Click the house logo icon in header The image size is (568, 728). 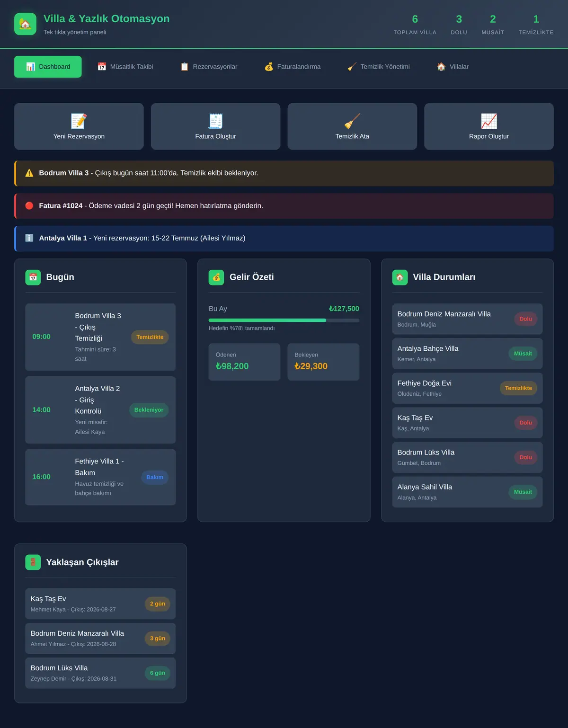25,24
